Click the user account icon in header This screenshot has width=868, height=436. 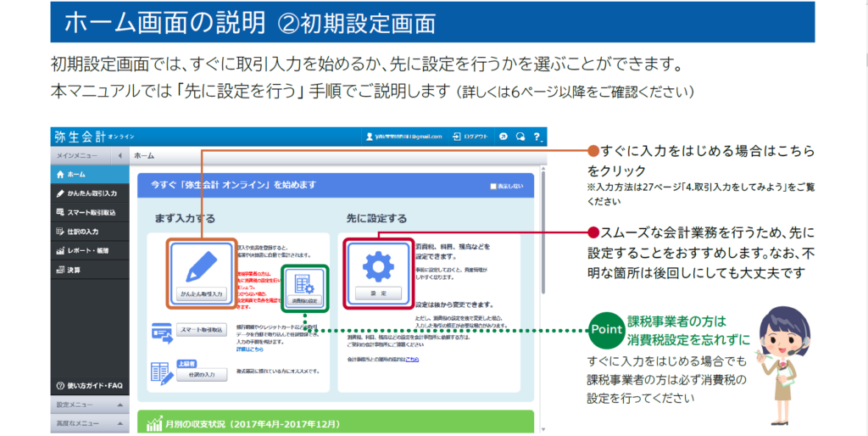click(370, 137)
